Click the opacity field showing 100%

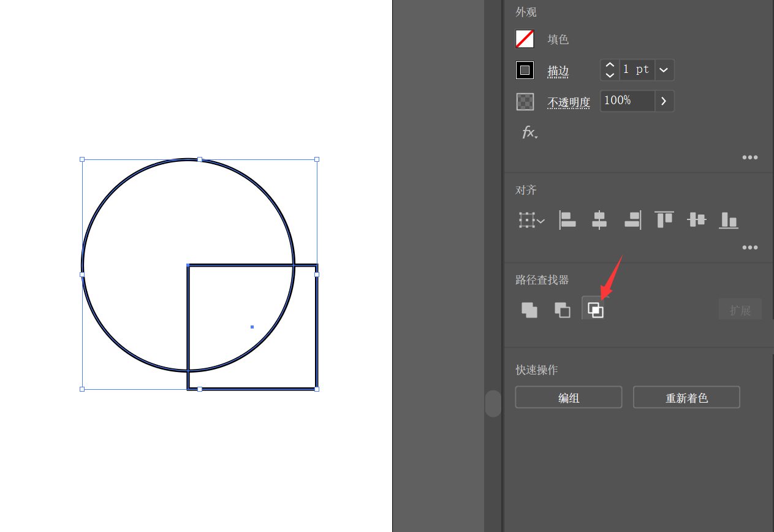click(628, 101)
